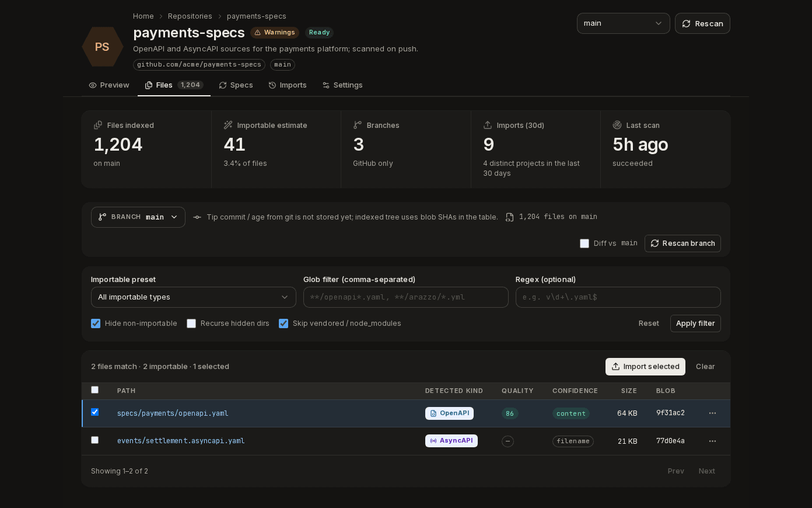Select the Files tab
812x508 pixels.
[174, 85]
